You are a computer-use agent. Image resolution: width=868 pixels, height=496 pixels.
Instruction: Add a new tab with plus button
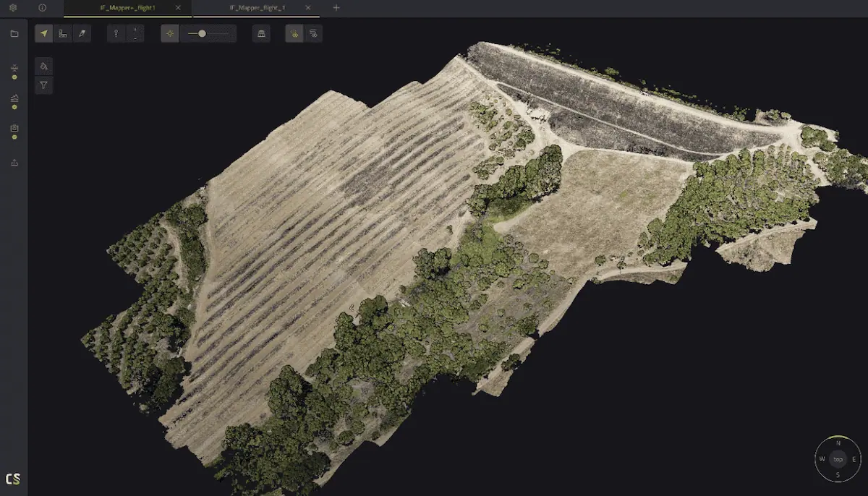coord(336,8)
